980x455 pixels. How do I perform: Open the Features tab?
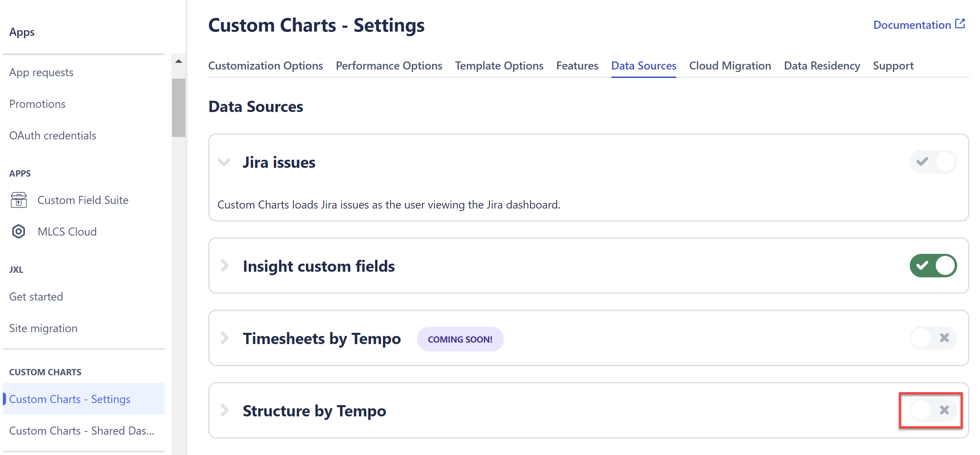pyautogui.click(x=577, y=65)
